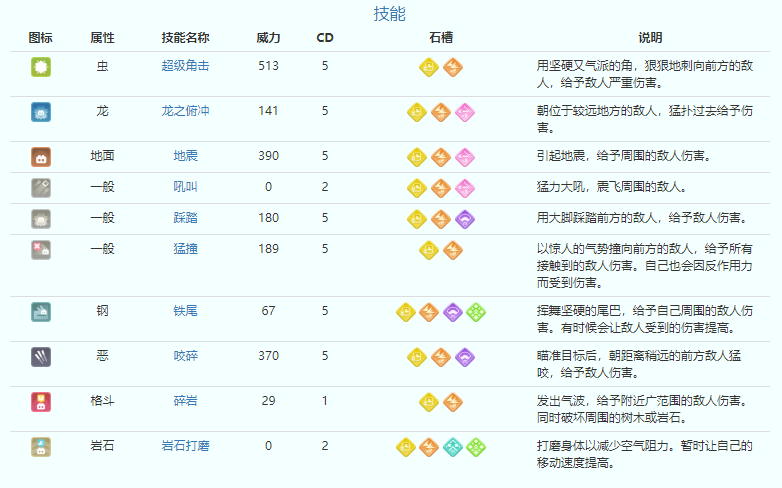Click the power value 390
Image resolution: width=782 pixels, height=488 pixels.
[x=268, y=156]
